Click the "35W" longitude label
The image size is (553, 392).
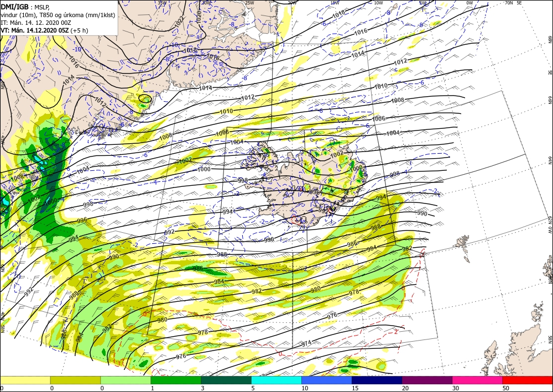point(162,3)
